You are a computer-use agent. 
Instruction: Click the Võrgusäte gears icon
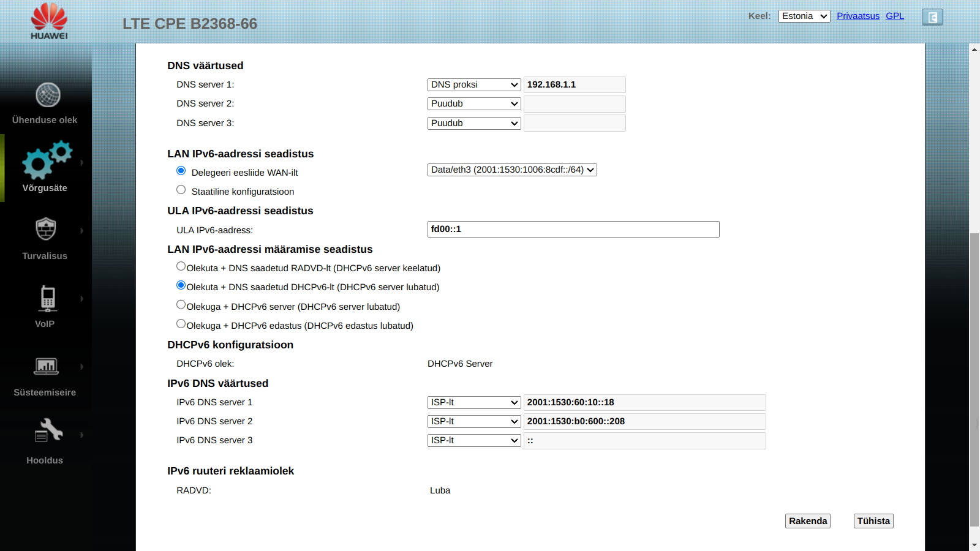click(x=47, y=160)
